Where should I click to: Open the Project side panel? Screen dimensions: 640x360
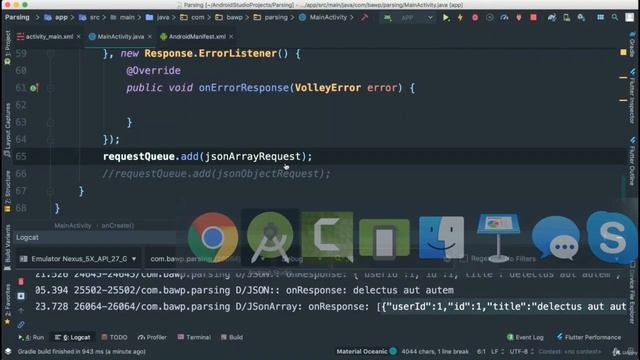click(x=7, y=46)
